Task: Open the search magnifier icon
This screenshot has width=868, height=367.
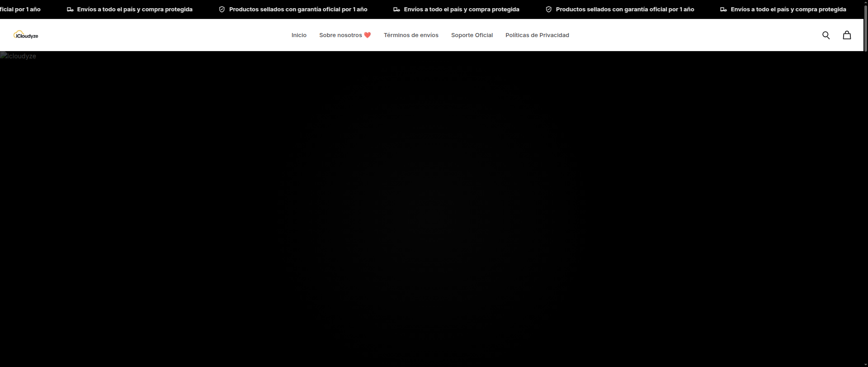Action: click(826, 35)
